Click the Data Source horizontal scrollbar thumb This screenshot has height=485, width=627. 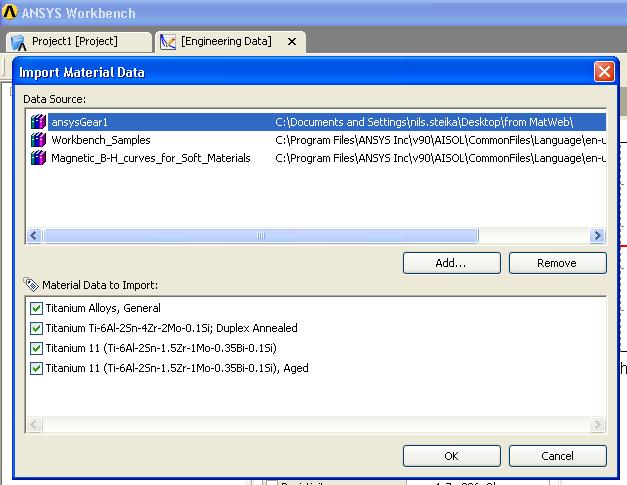pyautogui.click(x=261, y=236)
